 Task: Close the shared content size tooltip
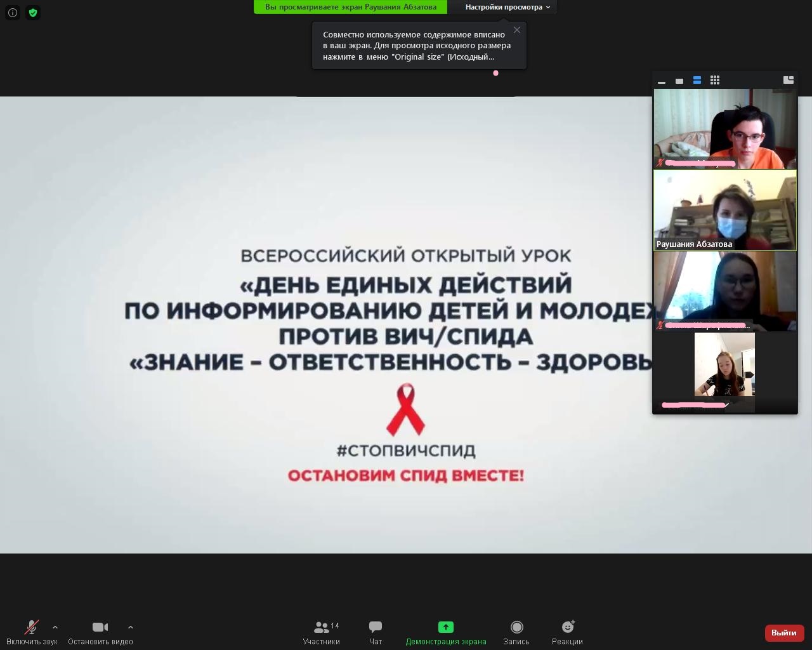pos(517,30)
